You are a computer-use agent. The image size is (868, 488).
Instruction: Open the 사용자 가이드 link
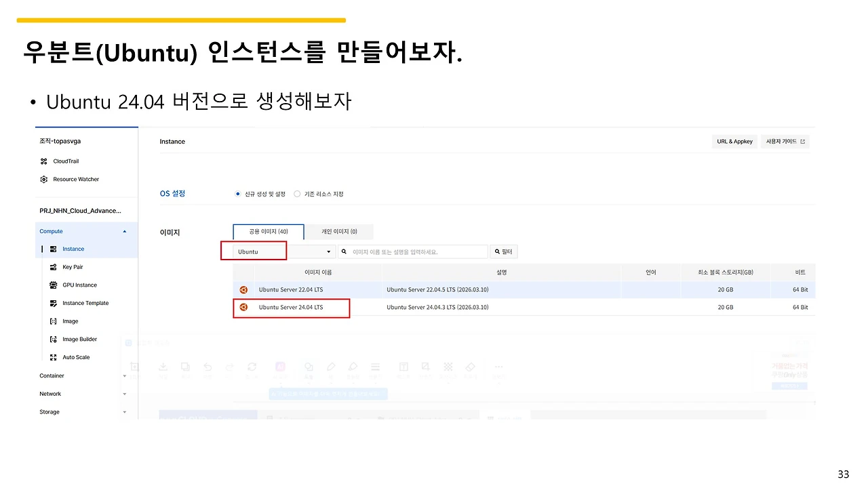click(785, 141)
